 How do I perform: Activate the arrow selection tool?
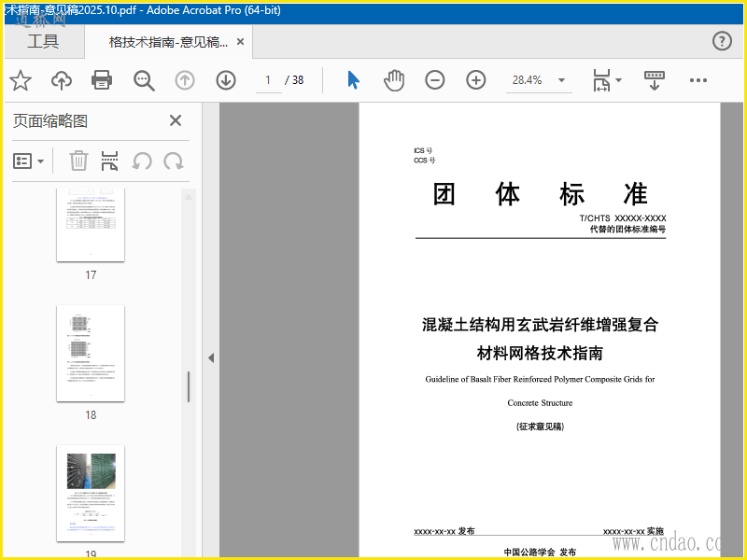click(x=353, y=80)
